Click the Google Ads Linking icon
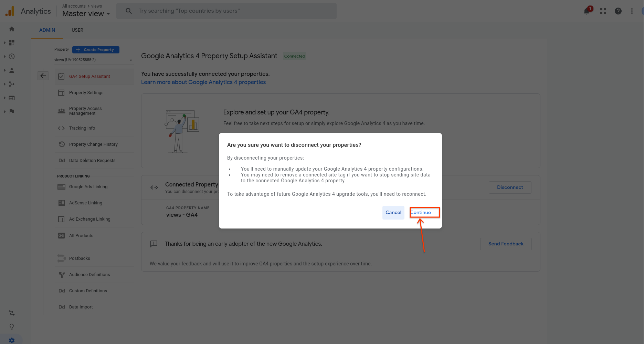 (61, 187)
